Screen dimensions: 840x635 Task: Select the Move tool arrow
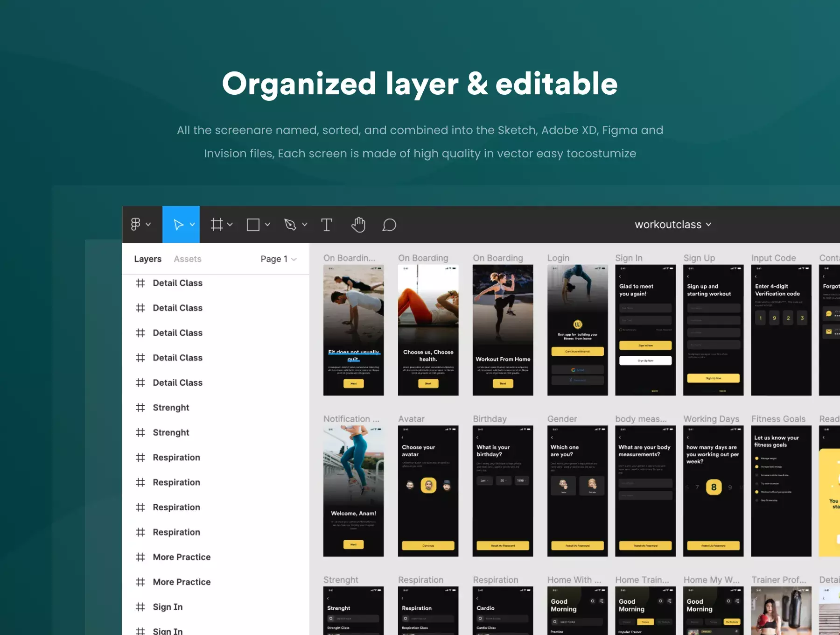178,225
